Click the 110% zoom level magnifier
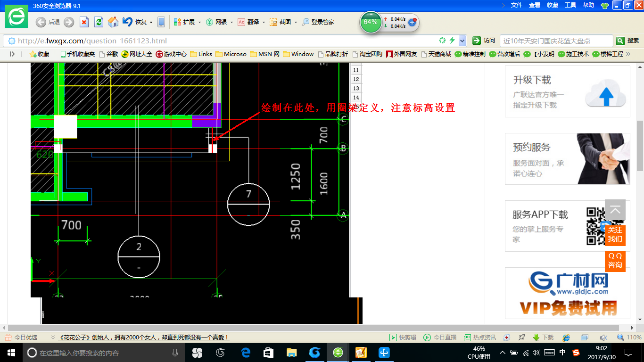Viewport: 644px width, 362px height. click(629, 337)
